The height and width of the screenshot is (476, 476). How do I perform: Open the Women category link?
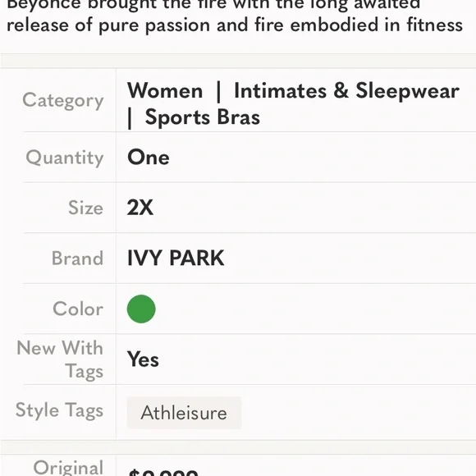[x=165, y=90]
